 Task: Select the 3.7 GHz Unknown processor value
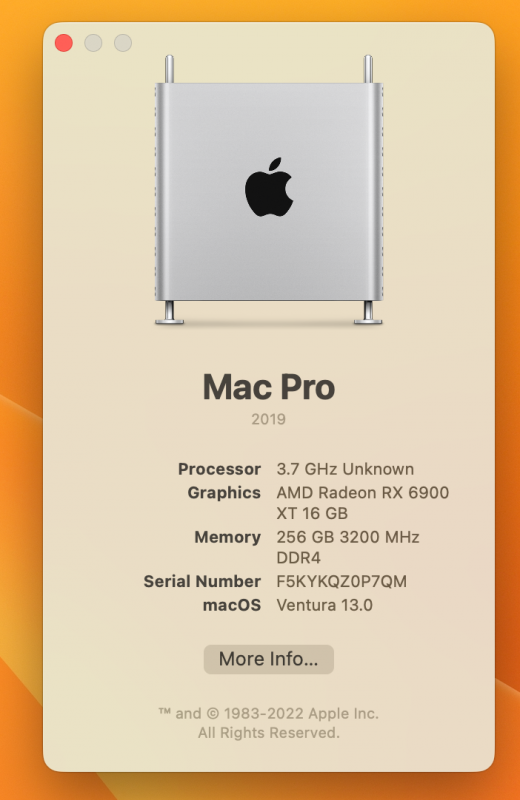click(345, 469)
